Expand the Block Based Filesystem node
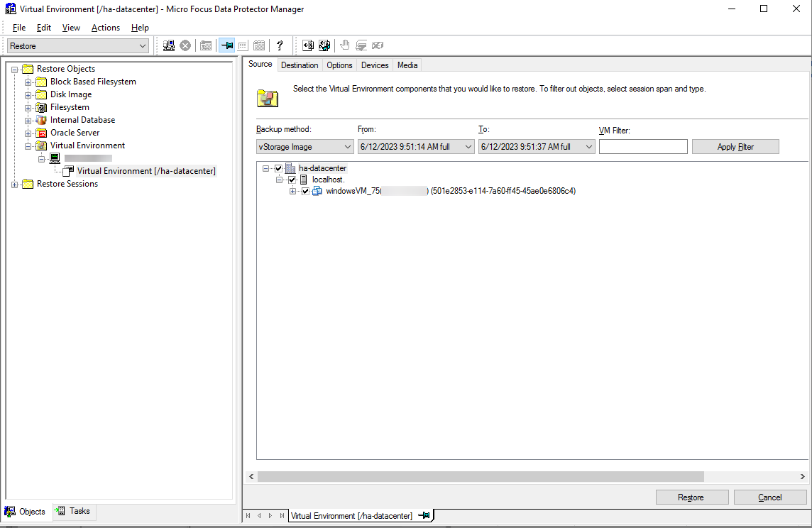812x528 pixels. point(28,82)
